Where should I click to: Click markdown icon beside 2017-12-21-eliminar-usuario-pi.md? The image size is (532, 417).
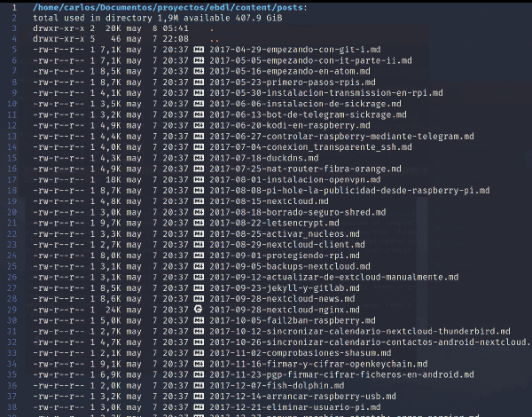(199, 407)
